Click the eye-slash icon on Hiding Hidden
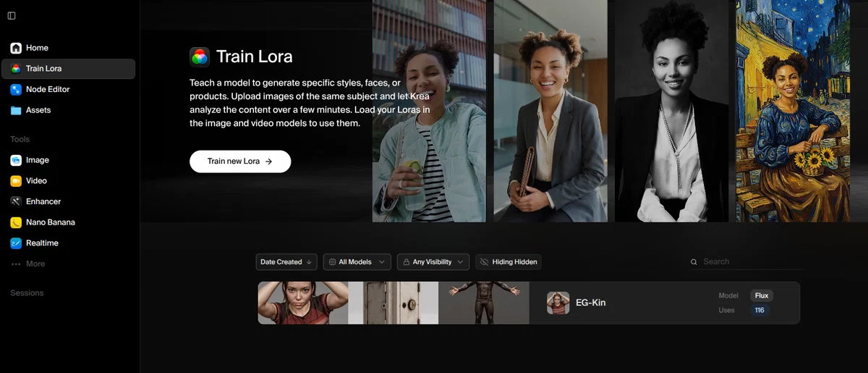 (x=483, y=262)
